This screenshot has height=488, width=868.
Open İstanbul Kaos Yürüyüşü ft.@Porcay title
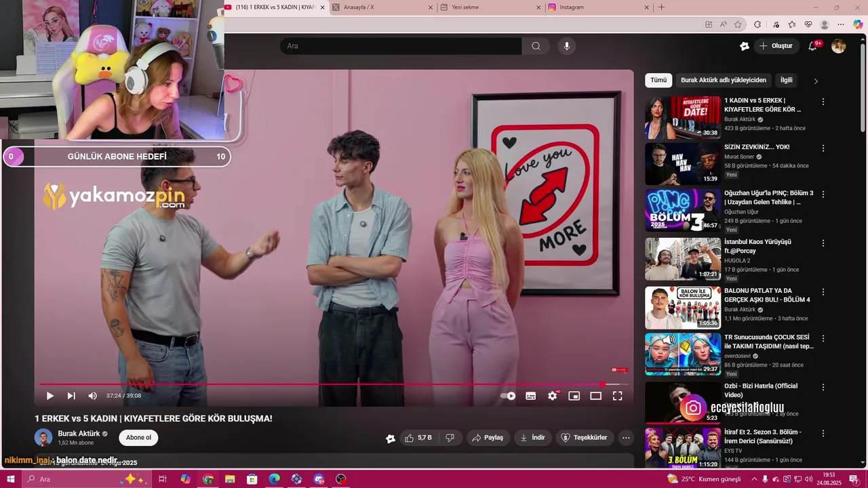[x=757, y=246]
